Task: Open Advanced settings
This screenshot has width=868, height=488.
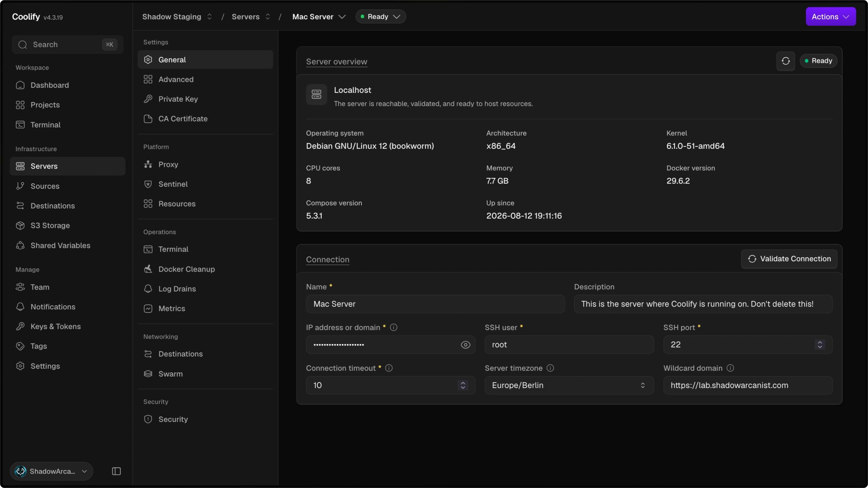Action: click(205, 80)
